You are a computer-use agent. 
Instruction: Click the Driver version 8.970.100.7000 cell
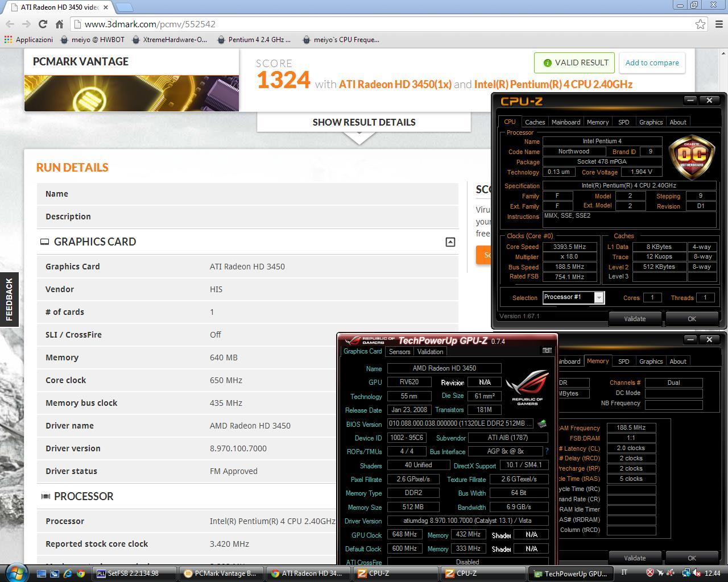238,448
